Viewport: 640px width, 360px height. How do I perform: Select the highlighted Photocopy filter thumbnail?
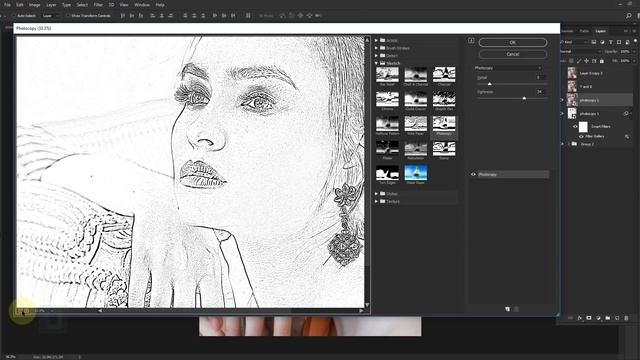tap(444, 124)
